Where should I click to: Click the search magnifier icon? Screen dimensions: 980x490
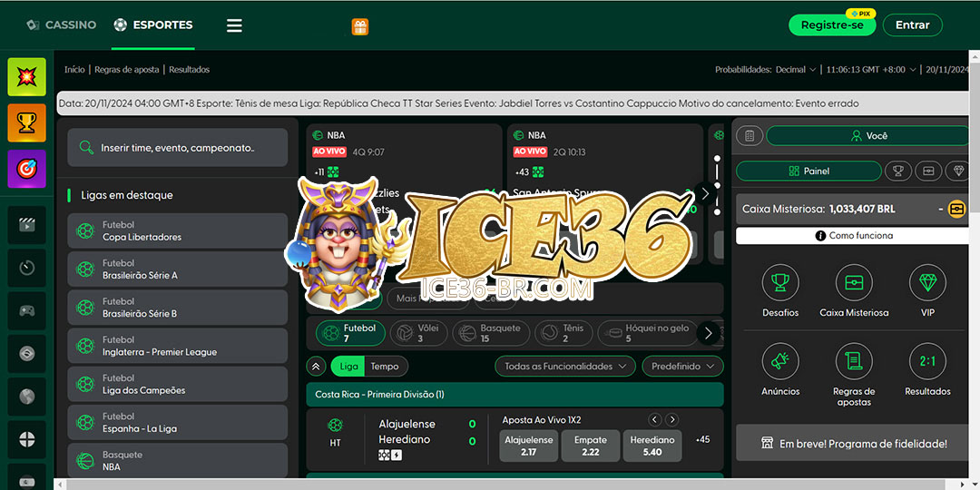(86, 148)
